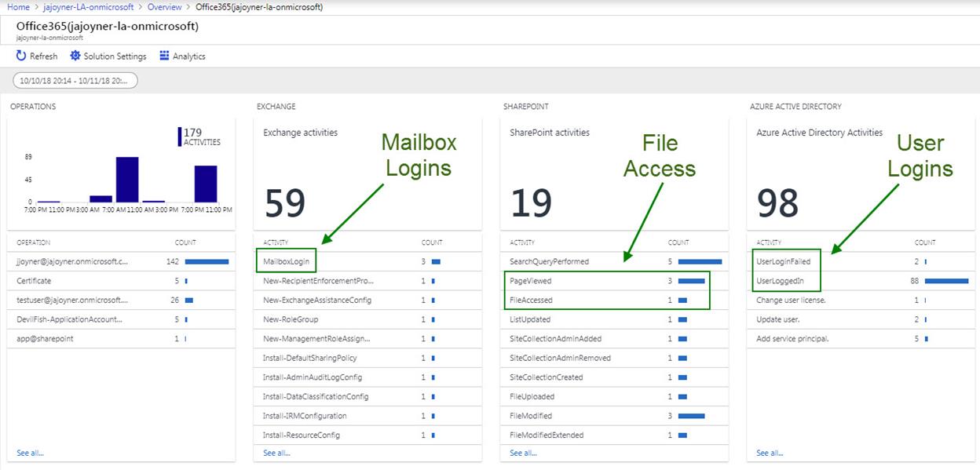This screenshot has width=980, height=470.
Task: Click the 98 Azure Active Directory tile
Action: [x=861, y=174]
